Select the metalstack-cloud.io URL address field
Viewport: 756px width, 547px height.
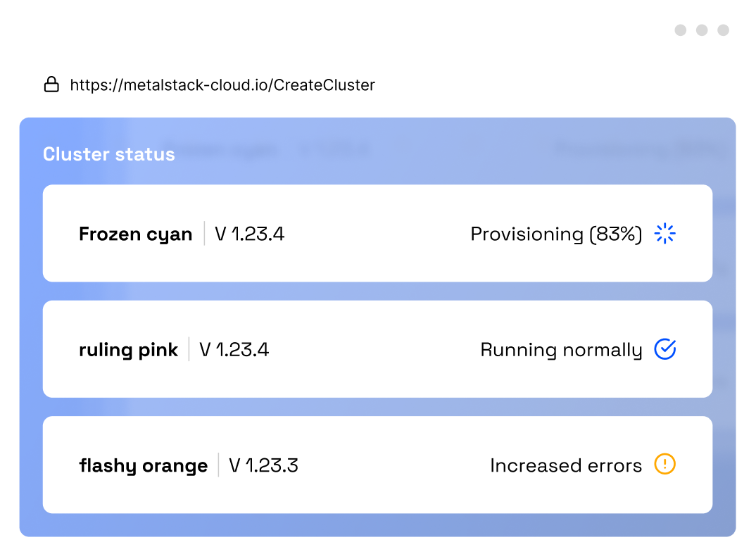click(222, 85)
